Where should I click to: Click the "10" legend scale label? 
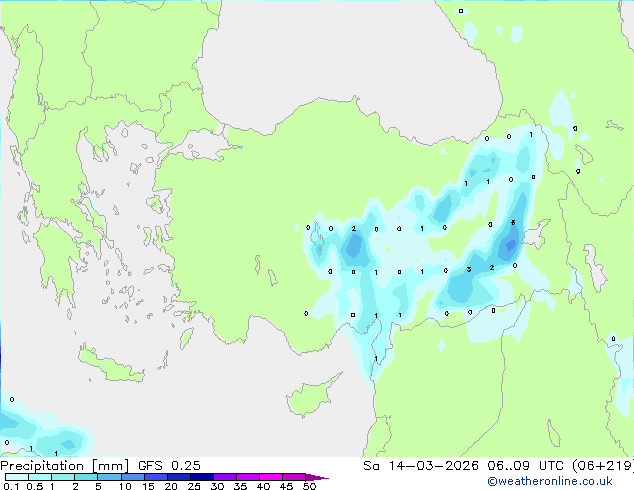point(125,486)
